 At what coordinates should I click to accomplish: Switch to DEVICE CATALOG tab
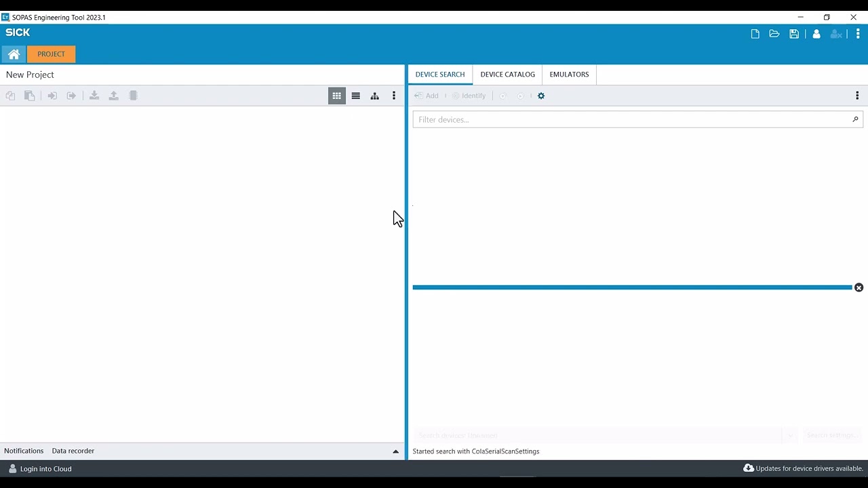coord(508,75)
